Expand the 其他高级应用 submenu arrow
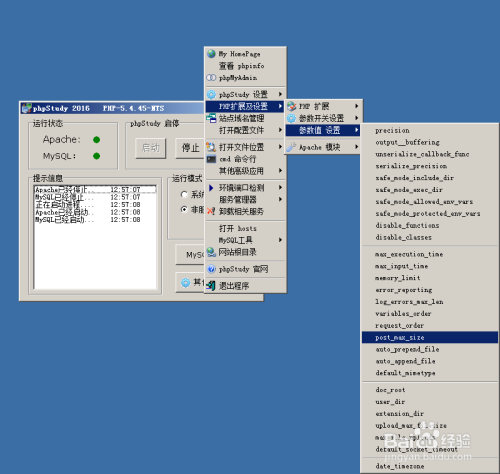This screenshot has width=500, height=474. point(280,171)
